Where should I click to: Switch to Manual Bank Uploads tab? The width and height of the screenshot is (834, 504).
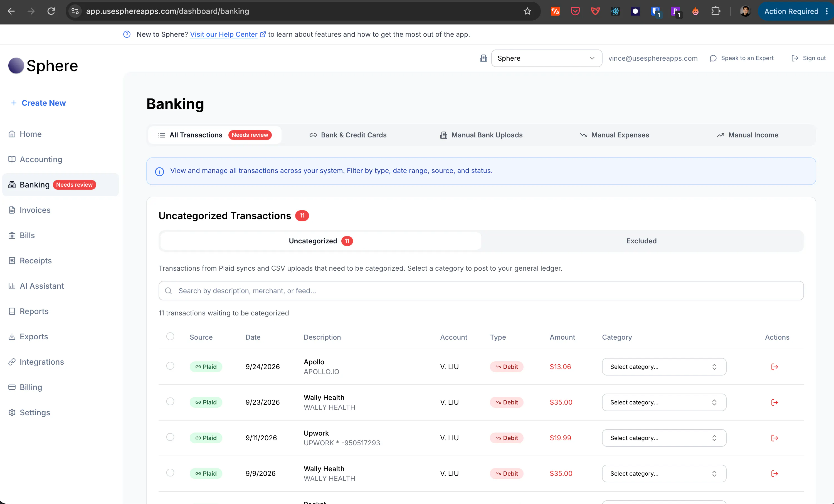tap(481, 135)
